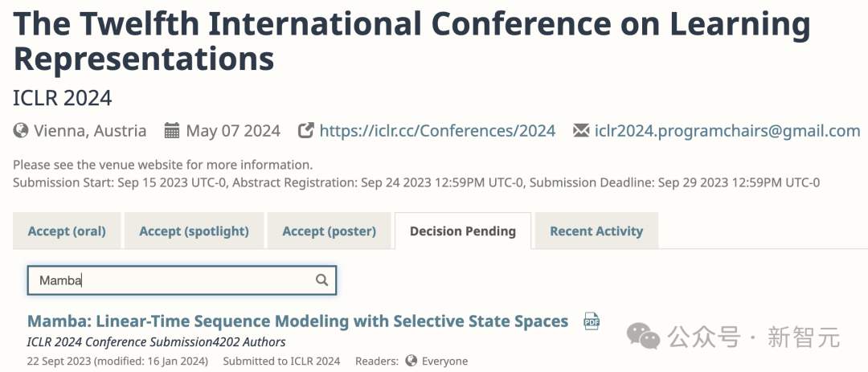Click the globe icon beside Readers Everyone
Viewport: 868px width, 372px height.
[x=411, y=361]
